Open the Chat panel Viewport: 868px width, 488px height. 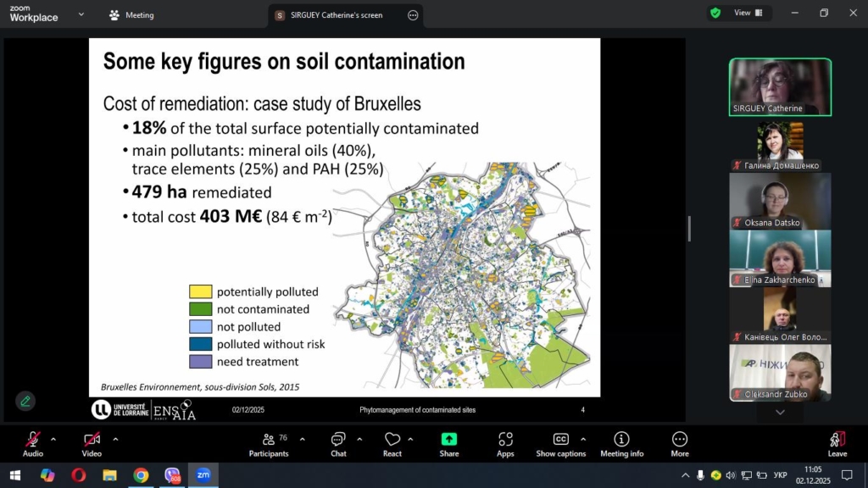point(338,443)
